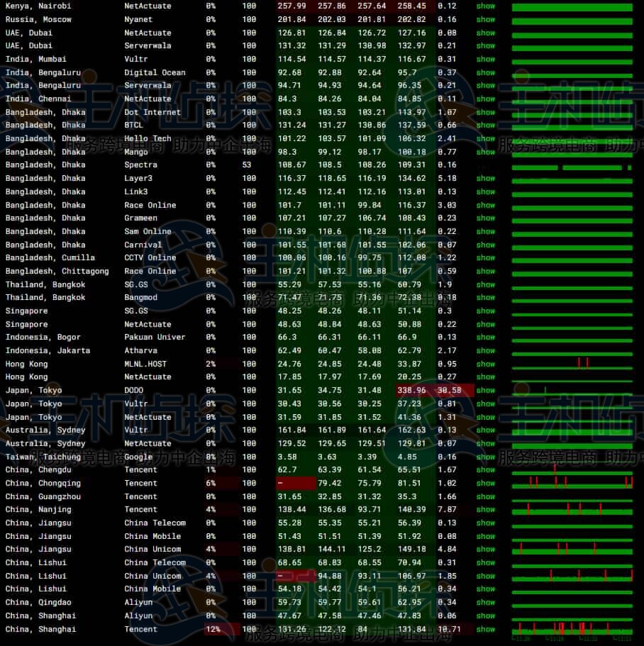Select Shanghai Tencent latency graph
Image resolution: width=644 pixels, height=646 pixels.
pyautogui.click(x=572, y=629)
